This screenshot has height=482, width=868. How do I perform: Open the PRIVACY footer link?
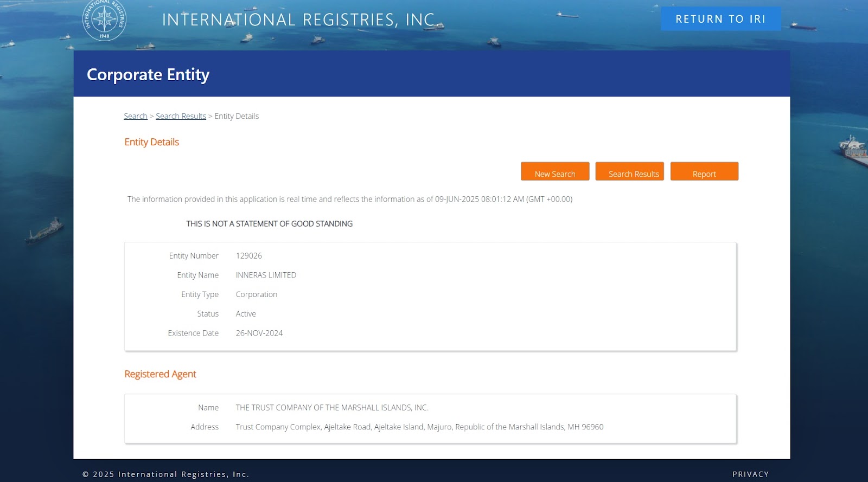pyautogui.click(x=750, y=474)
